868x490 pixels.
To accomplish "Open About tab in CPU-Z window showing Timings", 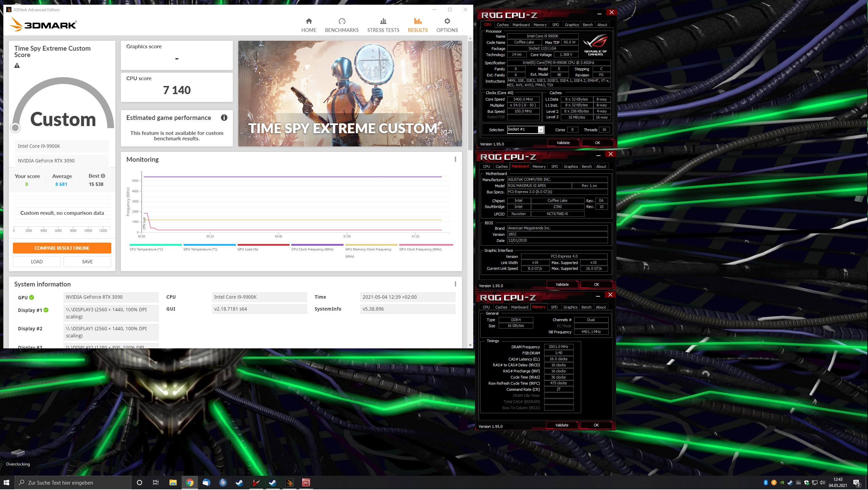I will click(601, 307).
